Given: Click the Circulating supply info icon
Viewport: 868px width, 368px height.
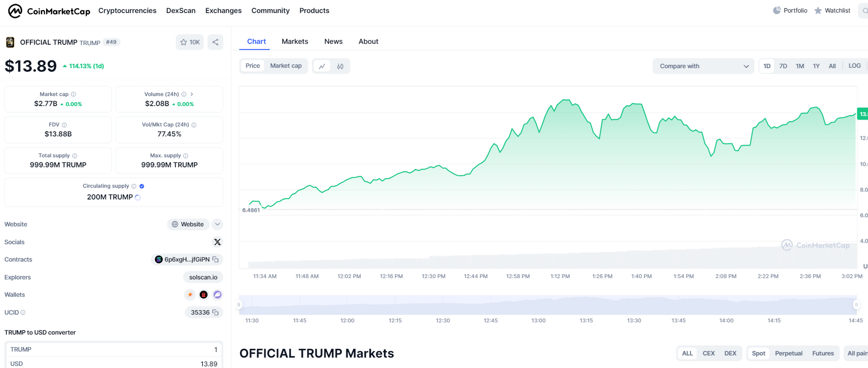Looking at the screenshot, I should 134,186.
